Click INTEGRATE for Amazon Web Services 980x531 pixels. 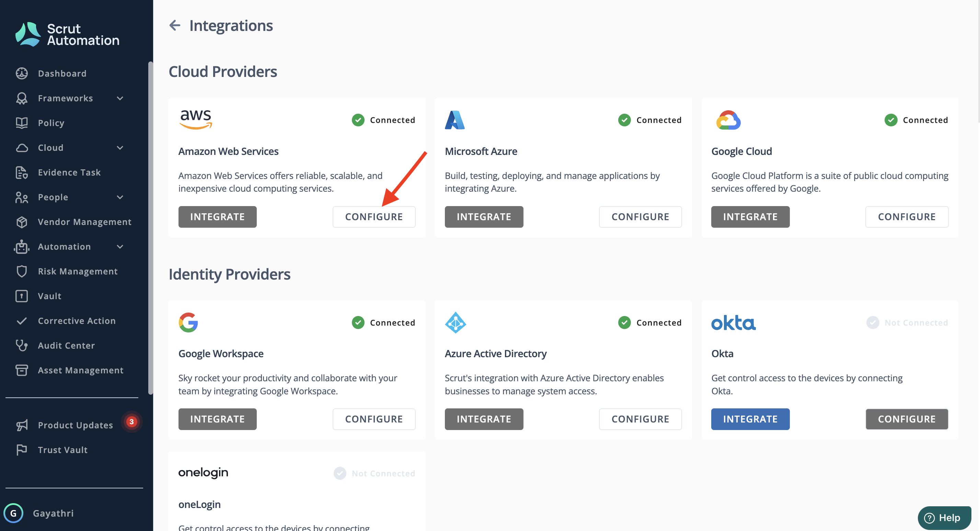tap(217, 217)
